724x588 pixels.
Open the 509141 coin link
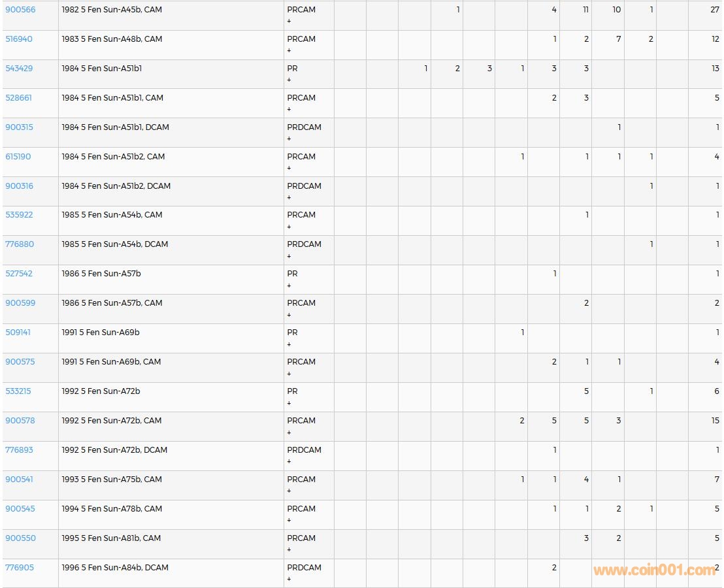(18, 333)
